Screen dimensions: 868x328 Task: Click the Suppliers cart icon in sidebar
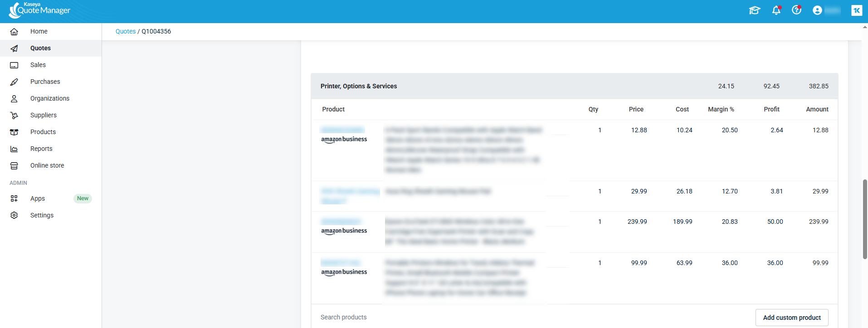coord(14,116)
